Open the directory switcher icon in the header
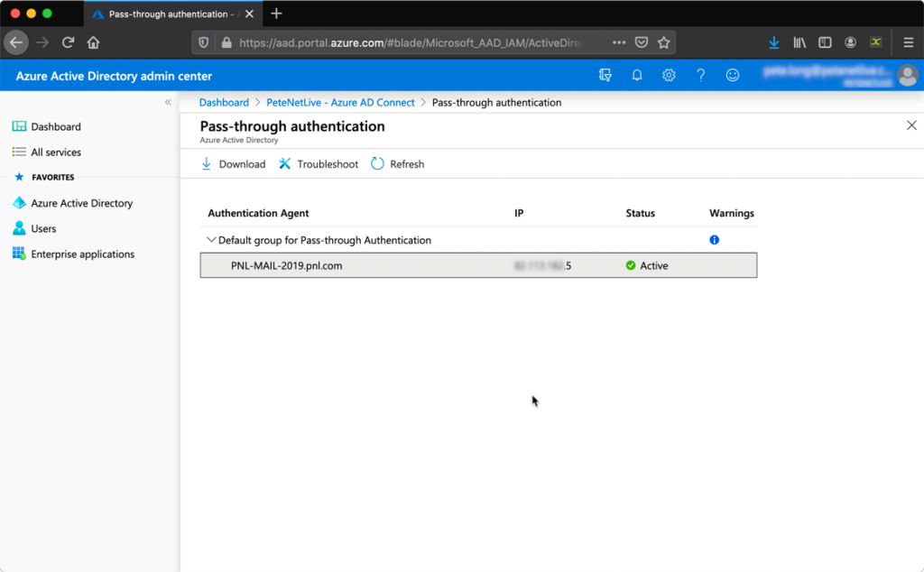Screen dimensions: 924x572 (606, 75)
